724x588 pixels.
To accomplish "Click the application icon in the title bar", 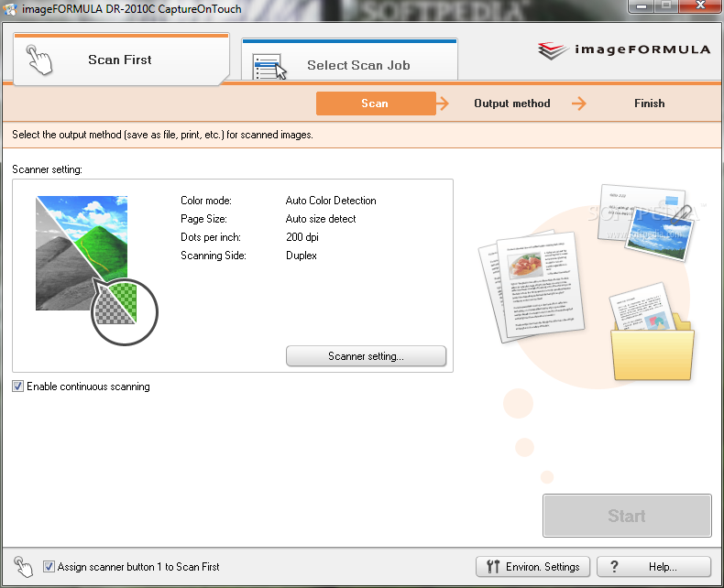I will pyautogui.click(x=10, y=9).
